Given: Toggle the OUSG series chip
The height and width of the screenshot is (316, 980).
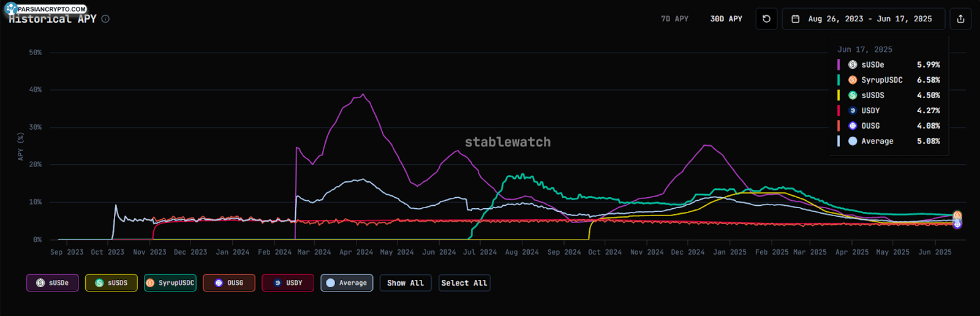Looking at the screenshot, I should click(x=228, y=283).
